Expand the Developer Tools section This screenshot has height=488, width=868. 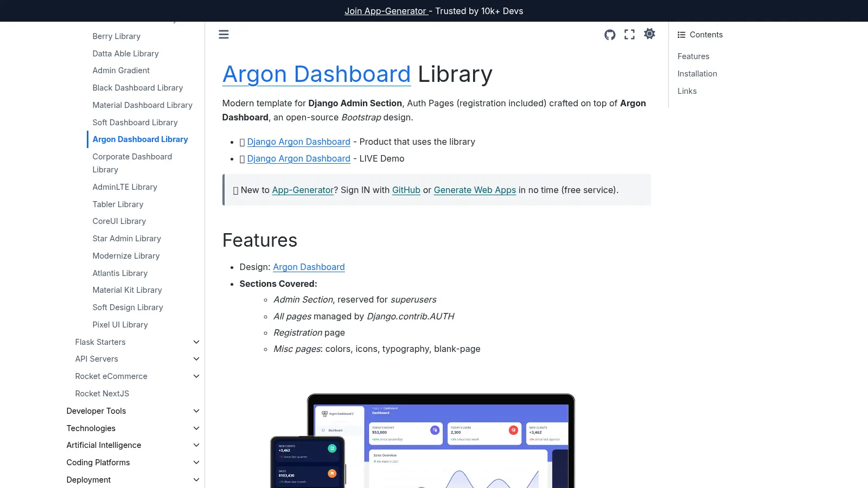pyautogui.click(x=196, y=411)
